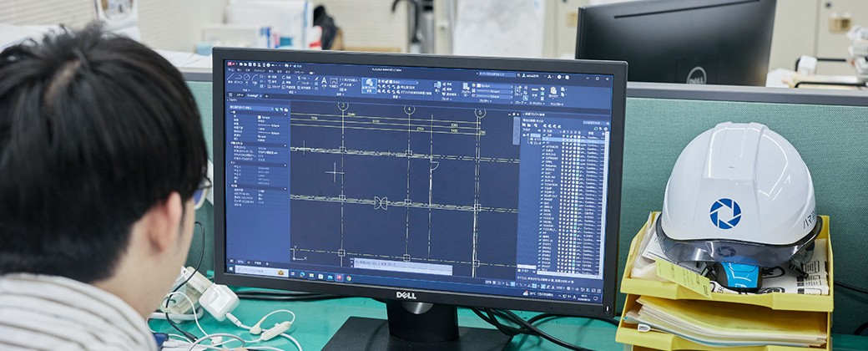Open the selection dropdown atop Properties palette
The width and height of the screenshot is (868, 351).
click(x=252, y=108)
